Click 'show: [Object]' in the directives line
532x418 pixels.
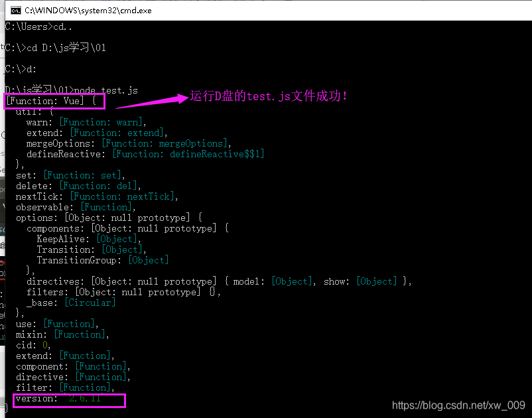(x=360, y=281)
